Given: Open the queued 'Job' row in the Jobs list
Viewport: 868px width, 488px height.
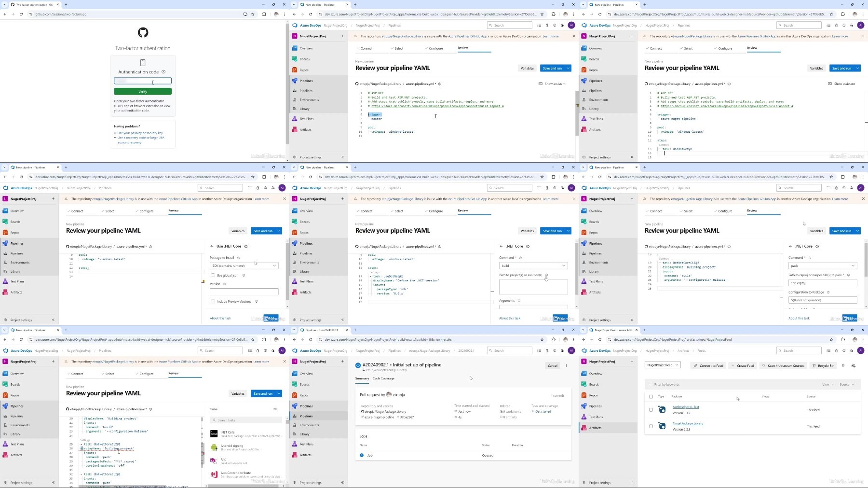Looking at the screenshot, I should tap(463, 455).
